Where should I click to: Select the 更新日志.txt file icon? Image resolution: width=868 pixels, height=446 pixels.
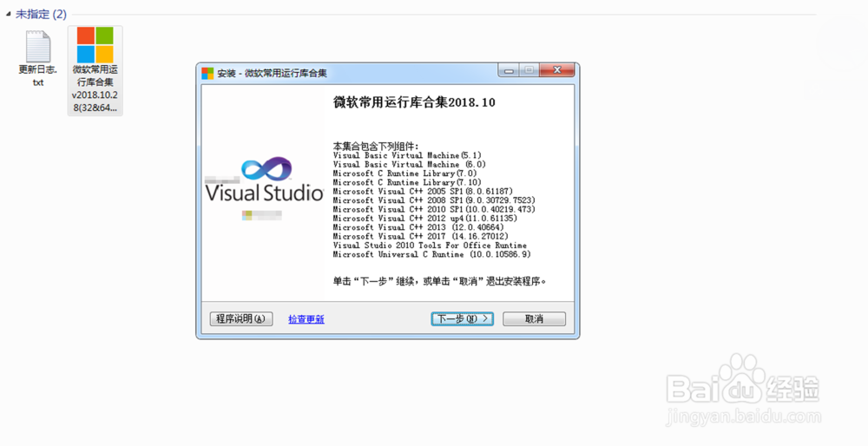pyautogui.click(x=38, y=47)
